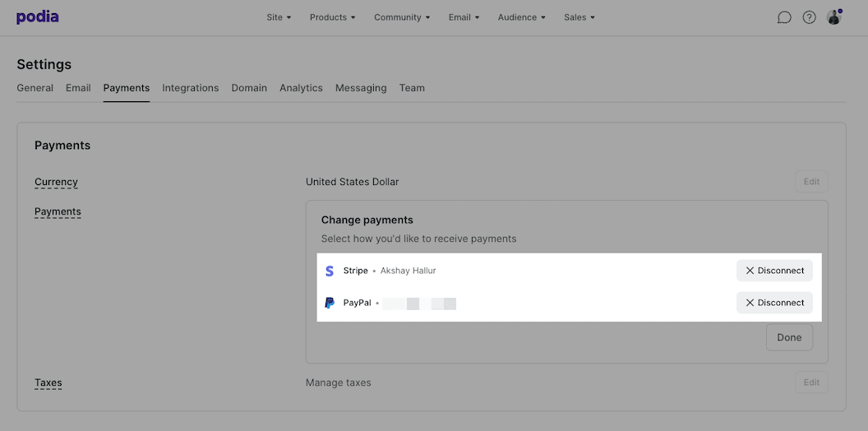The height and width of the screenshot is (431, 868).
Task: Click the Payments row label
Action: pos(58,211)
